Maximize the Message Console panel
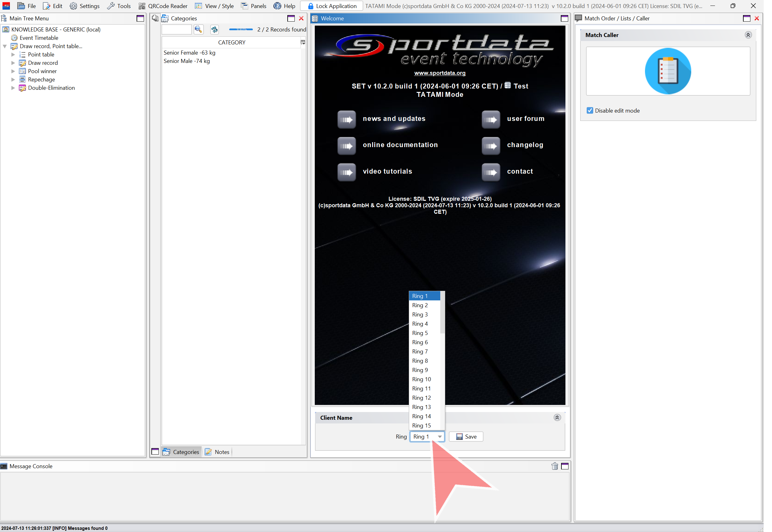The height and width of the screenshot is (532, 772). pyautogui.click(x=565, y=466)
